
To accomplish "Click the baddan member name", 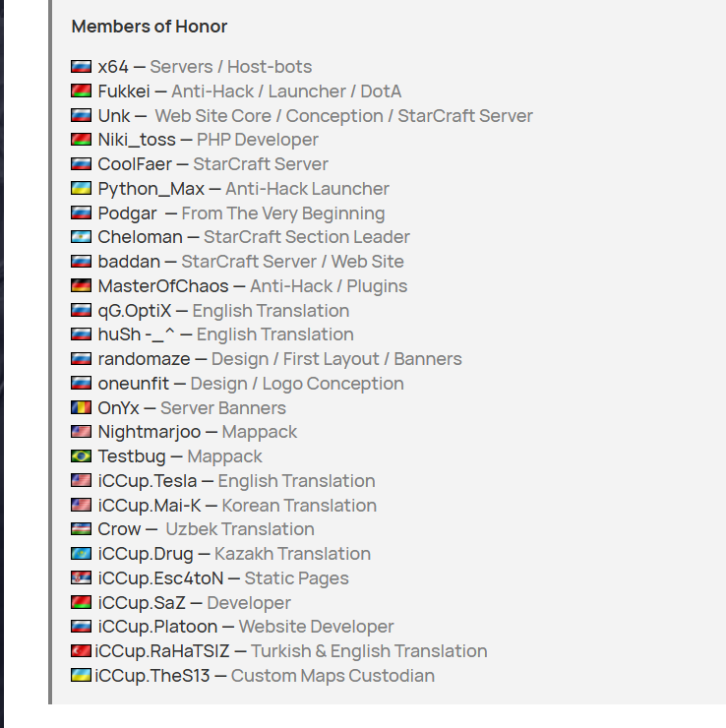I will pos(127,262).
